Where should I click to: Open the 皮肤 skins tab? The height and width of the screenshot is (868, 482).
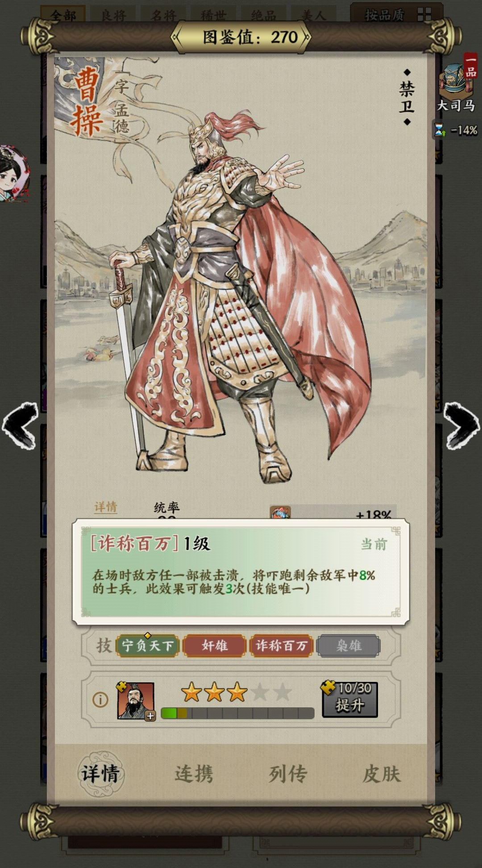pyautogui.click(x=382, y=773)
